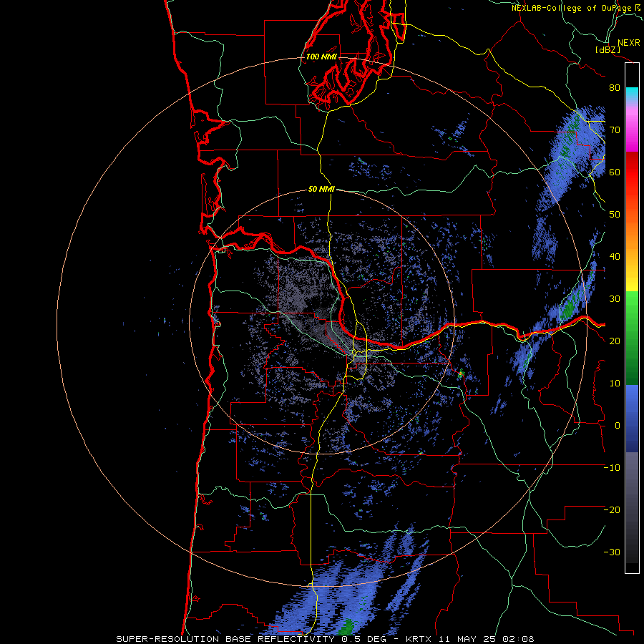This screenshot has height=644, width=644.
Task: Click the "100 NMI" range ring label
Action: click(x=321, y=57)
